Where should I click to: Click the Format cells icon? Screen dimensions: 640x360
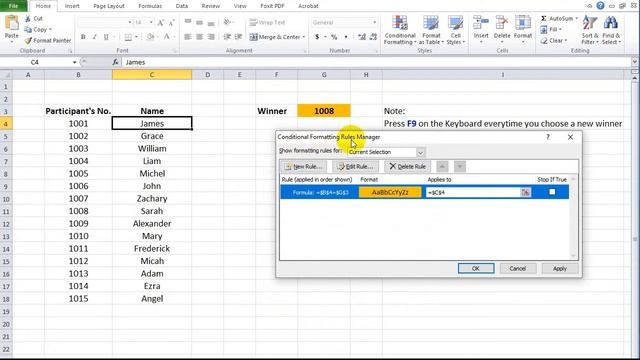pyautogui.click(x=523, y=23)
